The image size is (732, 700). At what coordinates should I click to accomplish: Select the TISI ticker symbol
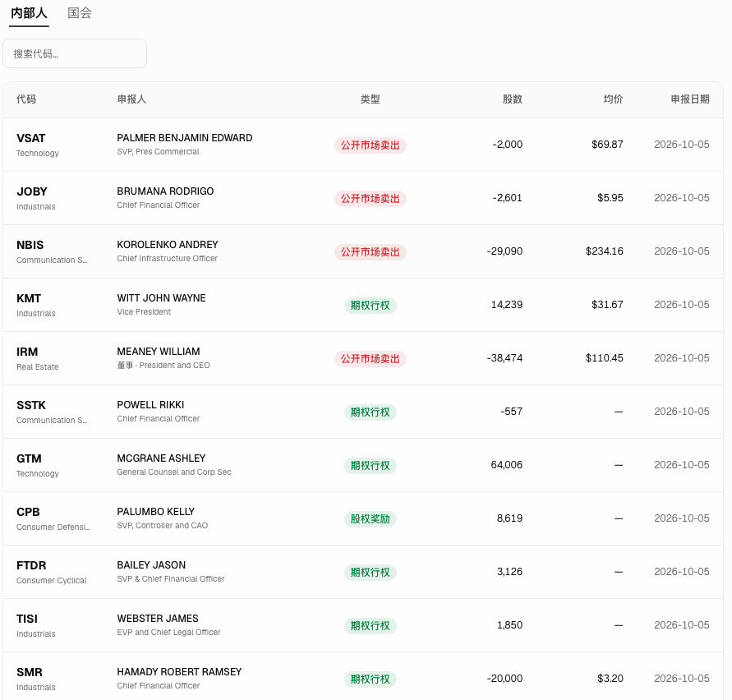click(x=27, y=619)
